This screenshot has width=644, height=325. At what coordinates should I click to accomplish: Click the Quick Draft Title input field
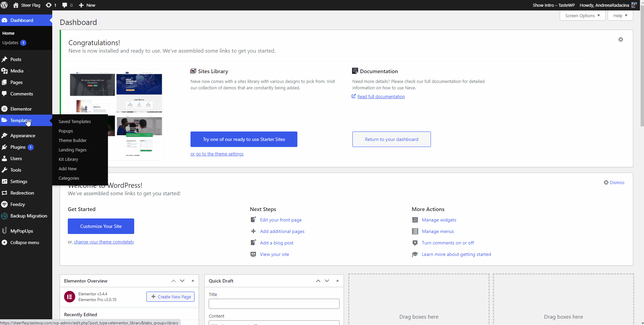pyautogui.click(x=274, y=303)
